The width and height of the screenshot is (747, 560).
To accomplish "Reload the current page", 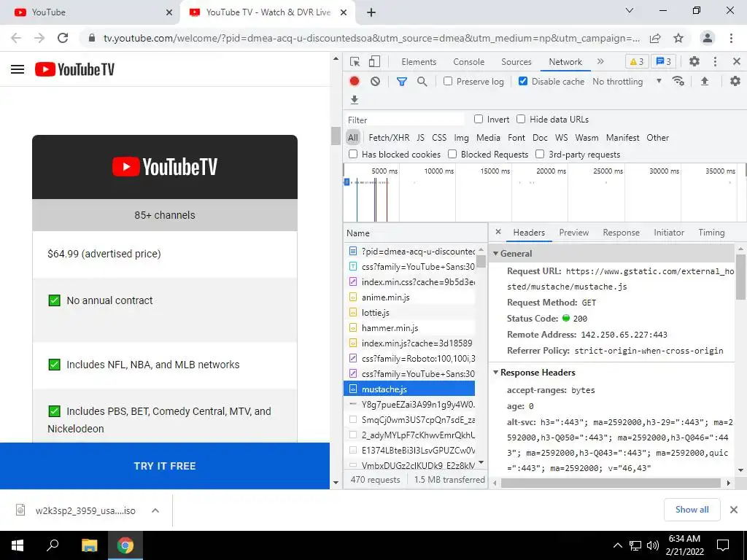I will click(x=63, y=38).
